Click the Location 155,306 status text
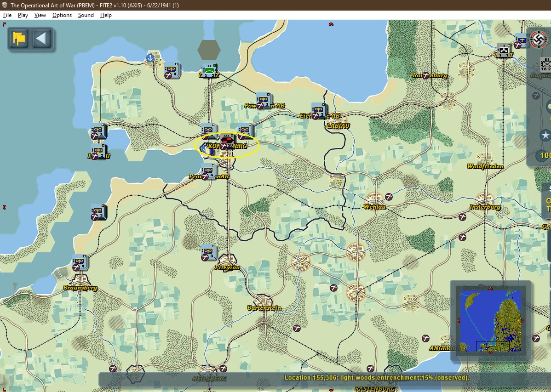This screenshot has height=392, width=551. point(377,378)
